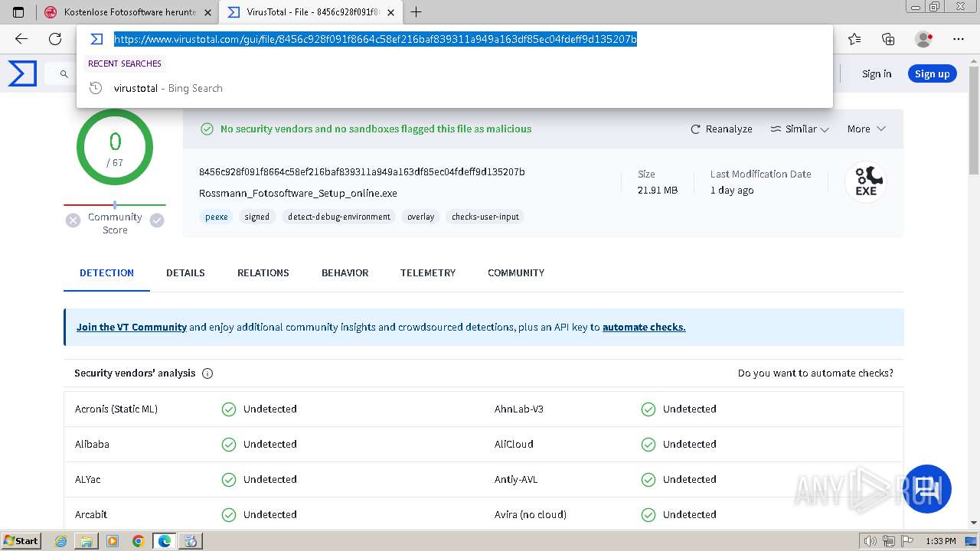
Task: Open the Collections icon in toolbar
Action: click(x=888, y=39)
